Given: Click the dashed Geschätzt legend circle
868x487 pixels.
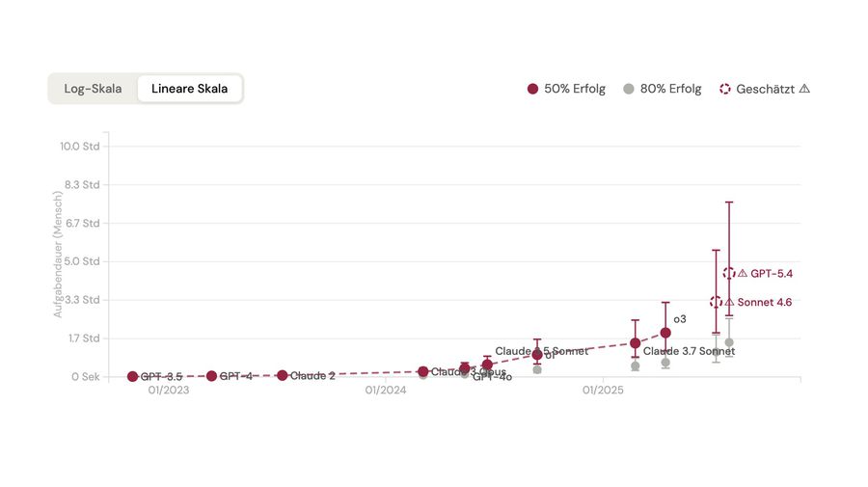Looking at the screenshot, I should (x=725, y=89).
